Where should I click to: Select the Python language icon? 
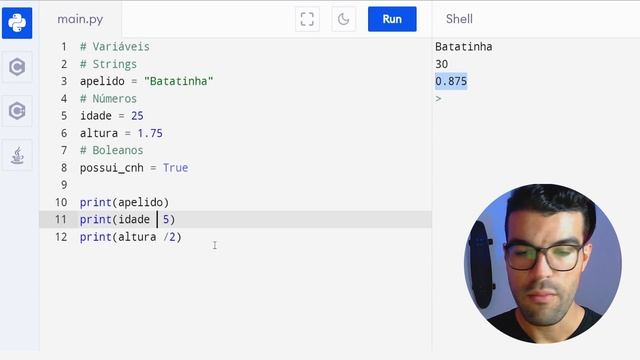(x=17, y=23)
